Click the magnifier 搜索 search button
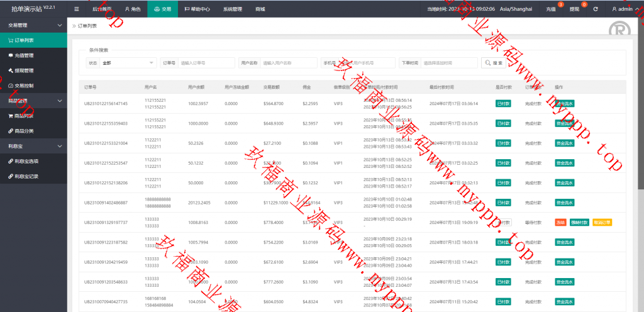This screenshot has width=644, height=312. click(x=494, y=63)
